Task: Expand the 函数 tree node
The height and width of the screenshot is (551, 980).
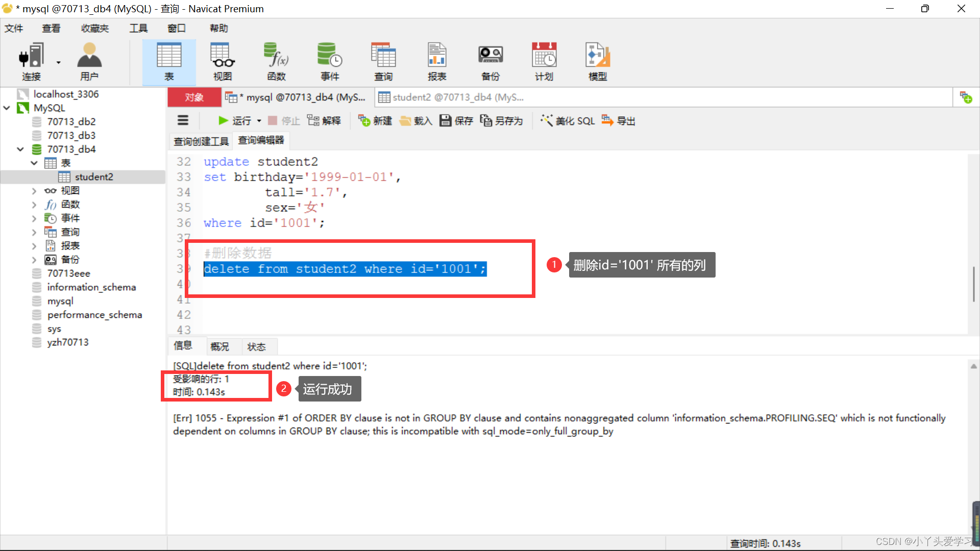Action: point(34,205)
